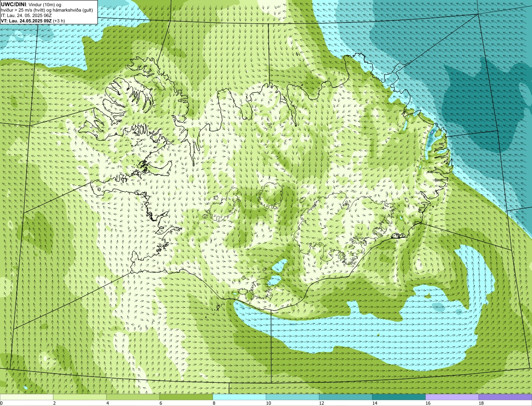Select the 8–10 light cyan scale segment
The image size is (532, 406).
pos(239,397)
